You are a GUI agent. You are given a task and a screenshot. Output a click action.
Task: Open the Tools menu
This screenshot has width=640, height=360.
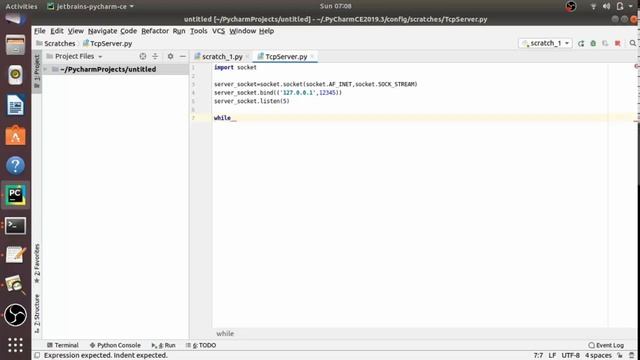198,31
